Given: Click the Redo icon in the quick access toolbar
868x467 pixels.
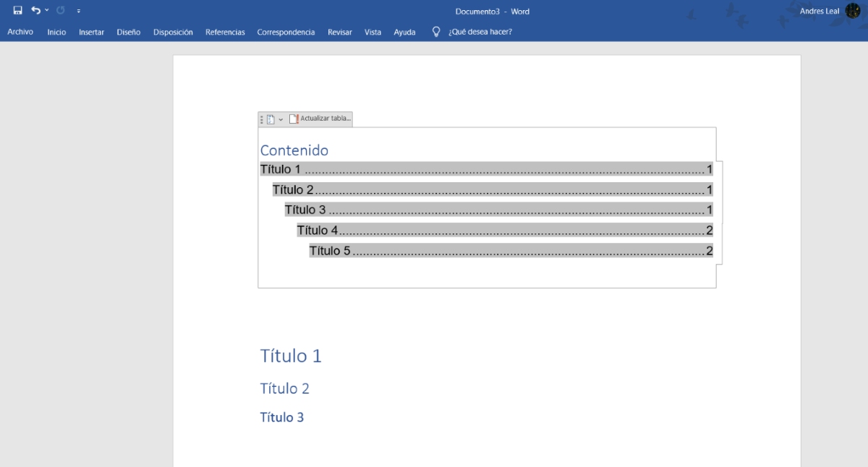Looking at the screenshot, I should 61,11.
